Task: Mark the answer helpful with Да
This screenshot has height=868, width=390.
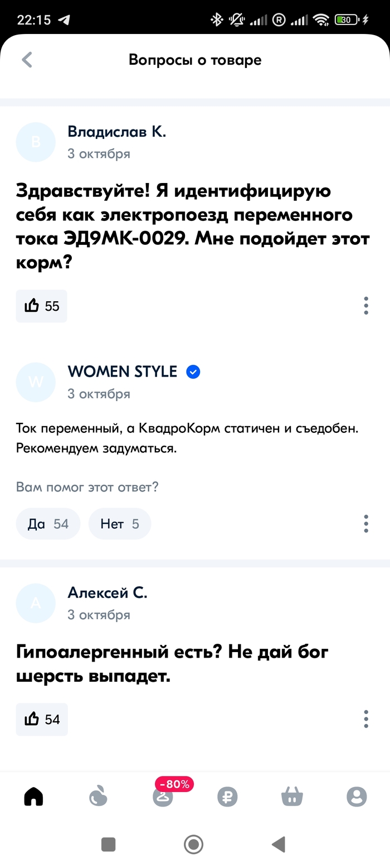Action: [x=48, y=524]
